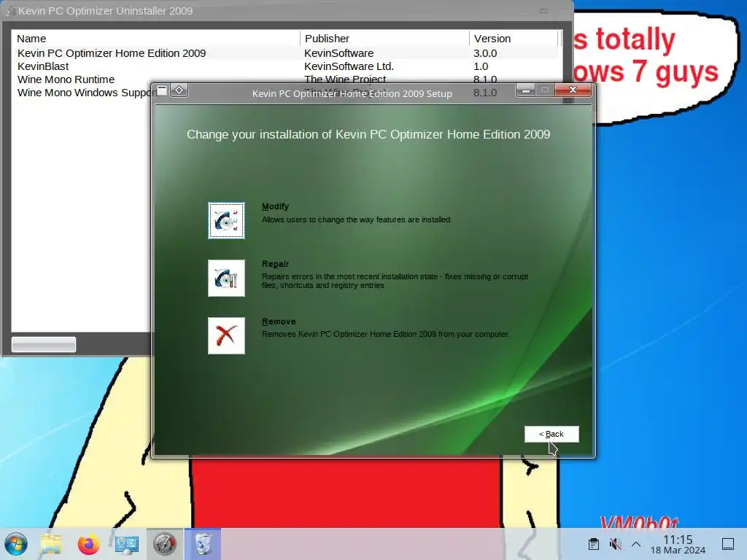Click the Modify option label

pos(275,206)
